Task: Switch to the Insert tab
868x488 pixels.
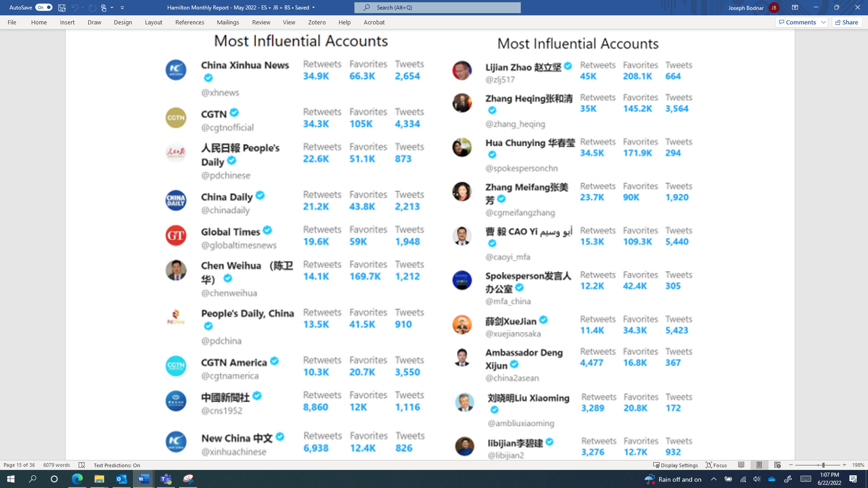Action: [x=67, y=22]
